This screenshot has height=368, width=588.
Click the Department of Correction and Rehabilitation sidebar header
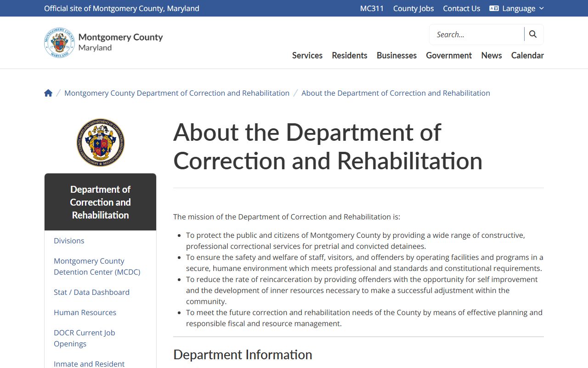pos(100,202)
